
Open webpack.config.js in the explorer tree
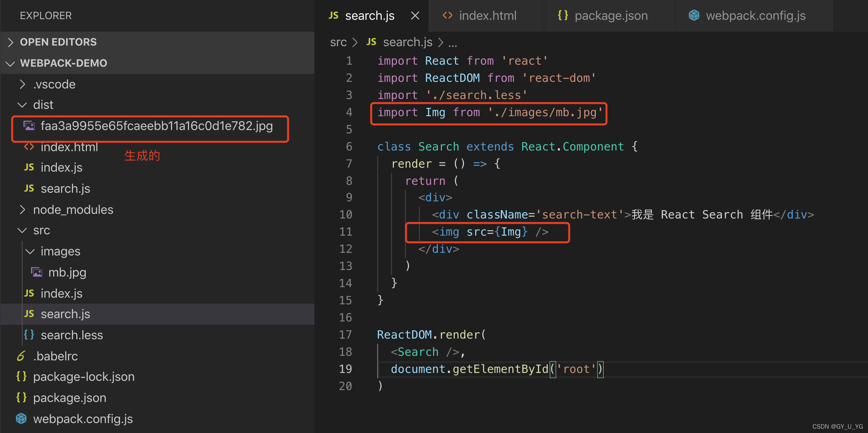[x=83, y=419]
